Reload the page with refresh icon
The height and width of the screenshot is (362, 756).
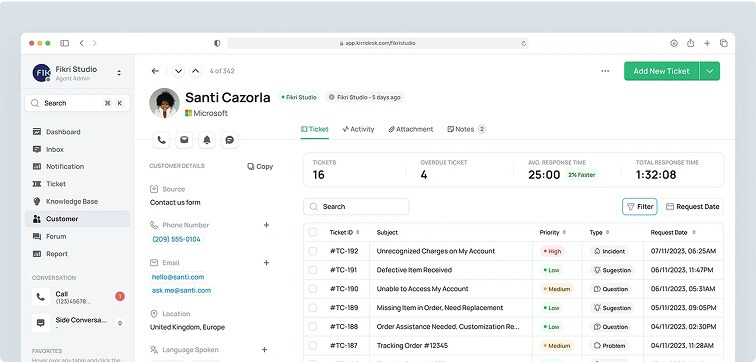tap(524, 43)
